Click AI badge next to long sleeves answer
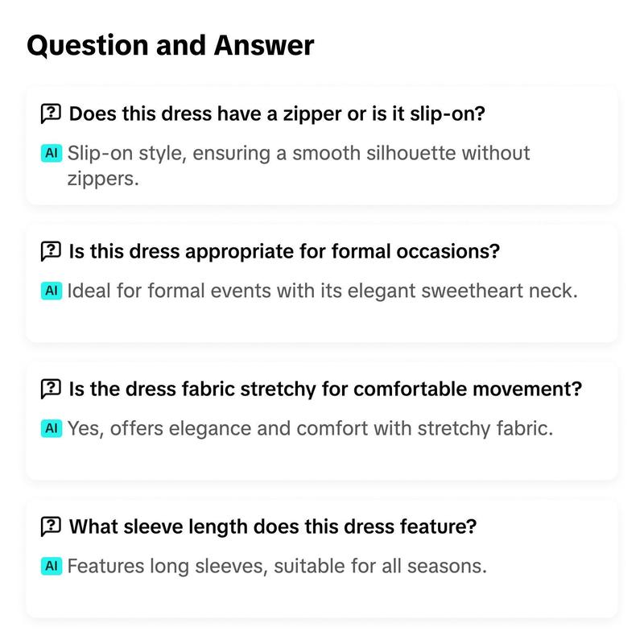The image size is (644, 644). (52, 566)
